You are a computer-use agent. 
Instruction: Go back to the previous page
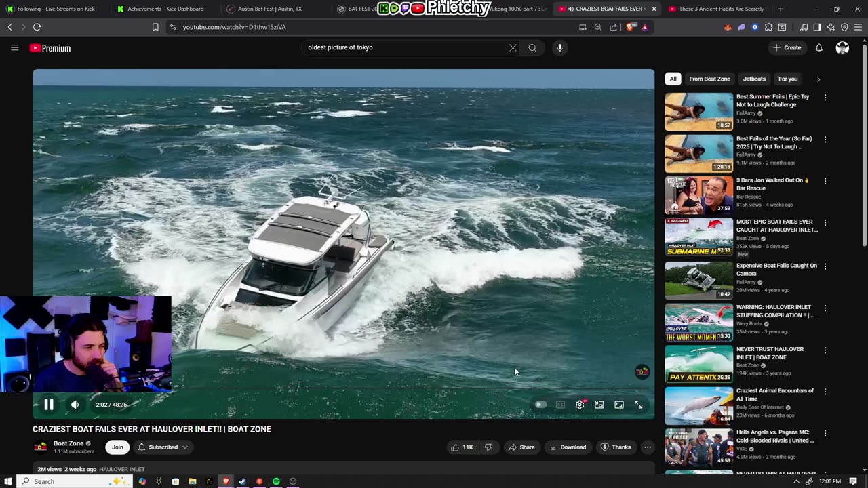9,27
